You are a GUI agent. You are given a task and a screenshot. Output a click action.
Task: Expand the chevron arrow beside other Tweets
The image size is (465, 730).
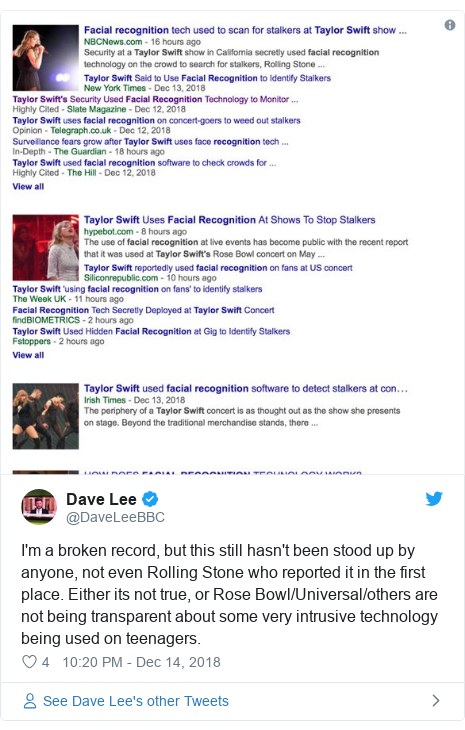click(436, 701)
